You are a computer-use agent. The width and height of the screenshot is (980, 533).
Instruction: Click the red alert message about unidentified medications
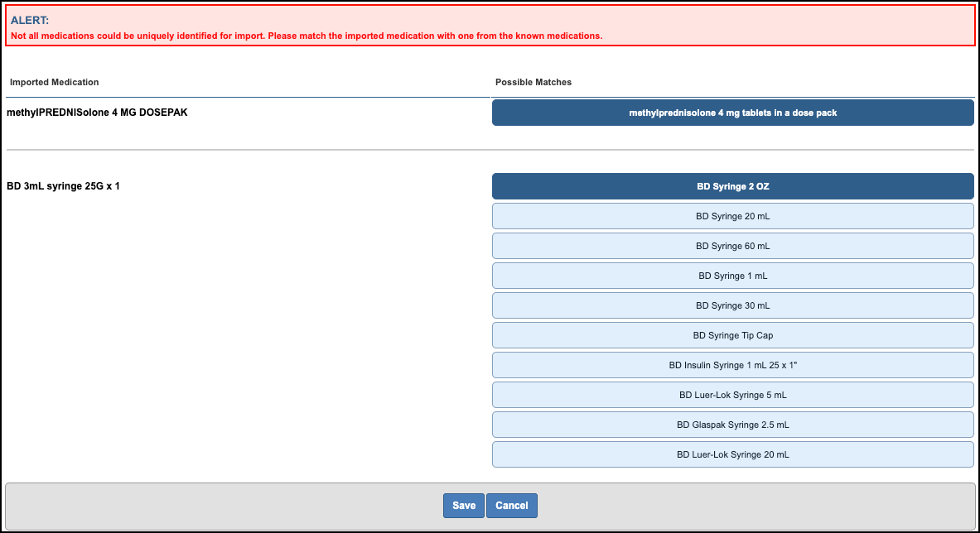coord(306,36)
